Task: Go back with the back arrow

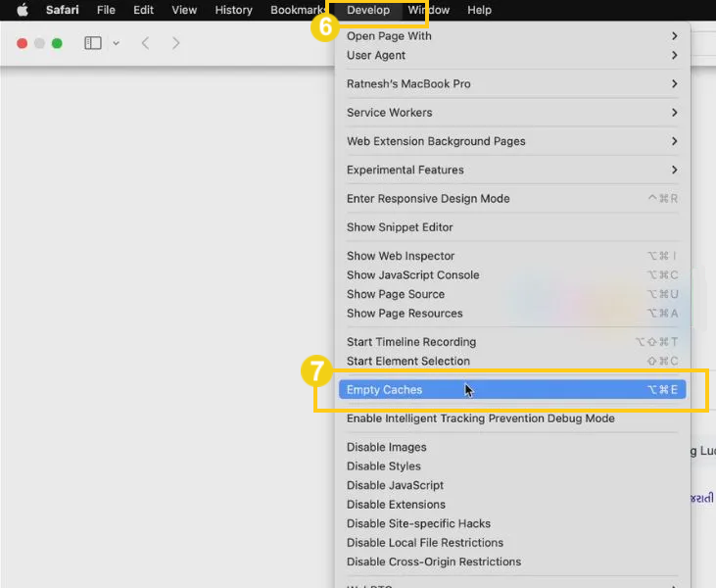Action: click(145, 43)
